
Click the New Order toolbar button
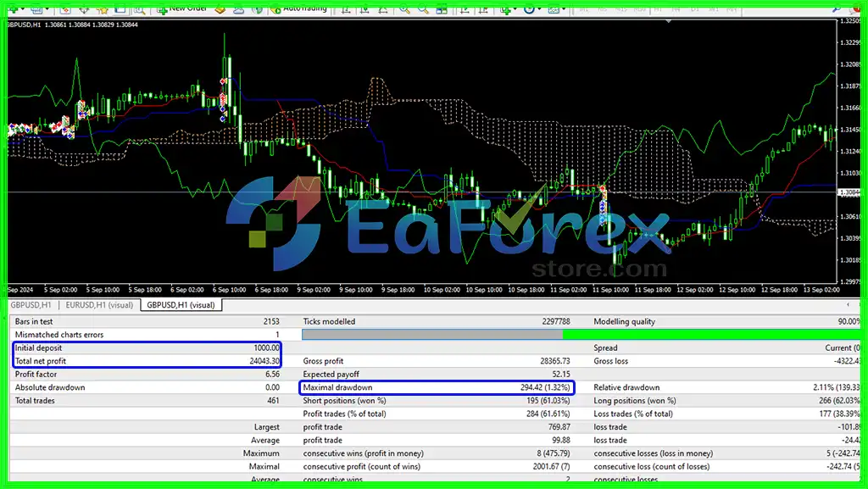pyautogui.click(x=181, y=8)
